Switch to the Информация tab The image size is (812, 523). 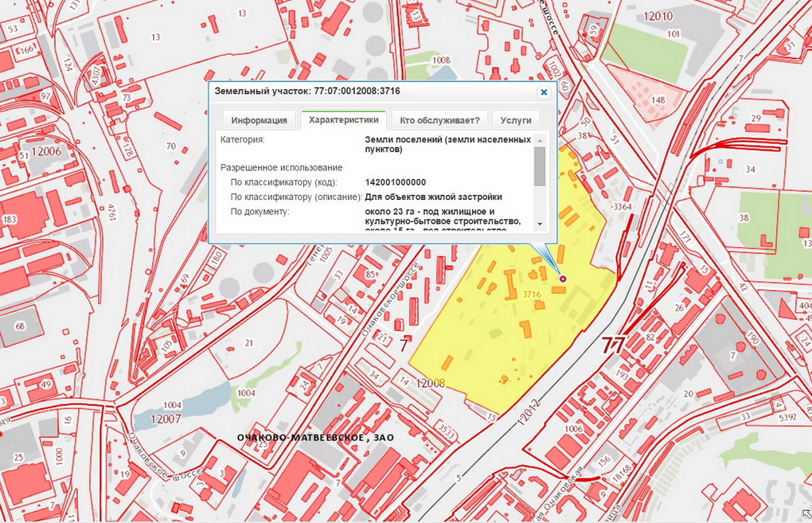tap(259, 121)
